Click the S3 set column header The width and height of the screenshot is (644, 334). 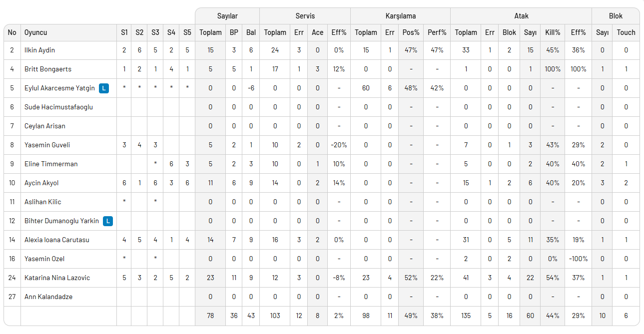point(155,32)
